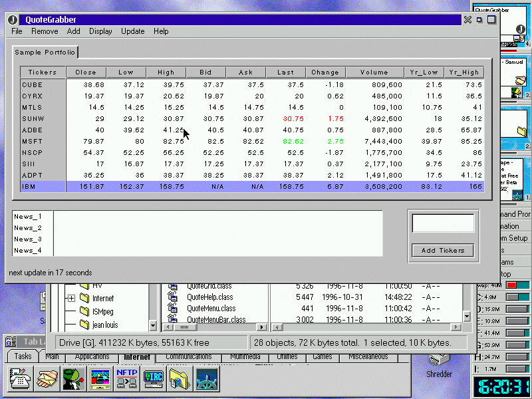The width and height of the screenshot is (532, 399).
Task: Expand the Internet folder tree node
Action: 71,299
